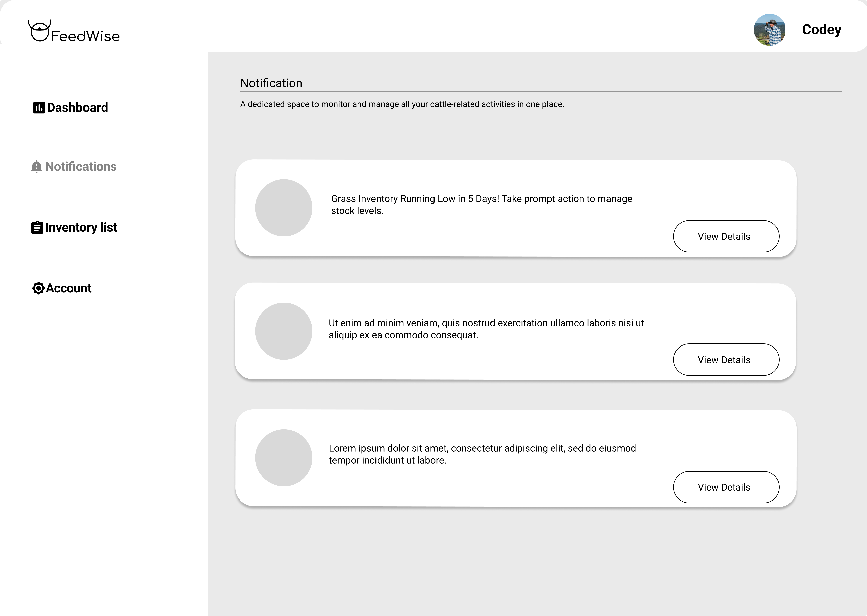Screen dimensions: 867x616
Task: Select Notifications in the sidebar
Action: click(x=74, y=166)
